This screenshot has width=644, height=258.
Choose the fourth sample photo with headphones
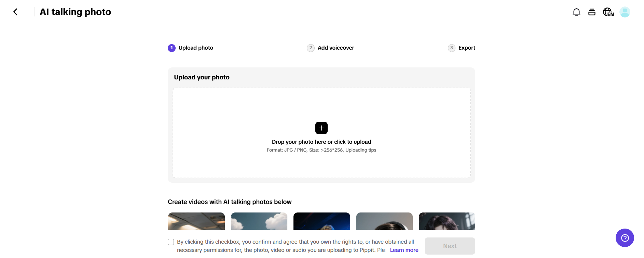(384, 221)
